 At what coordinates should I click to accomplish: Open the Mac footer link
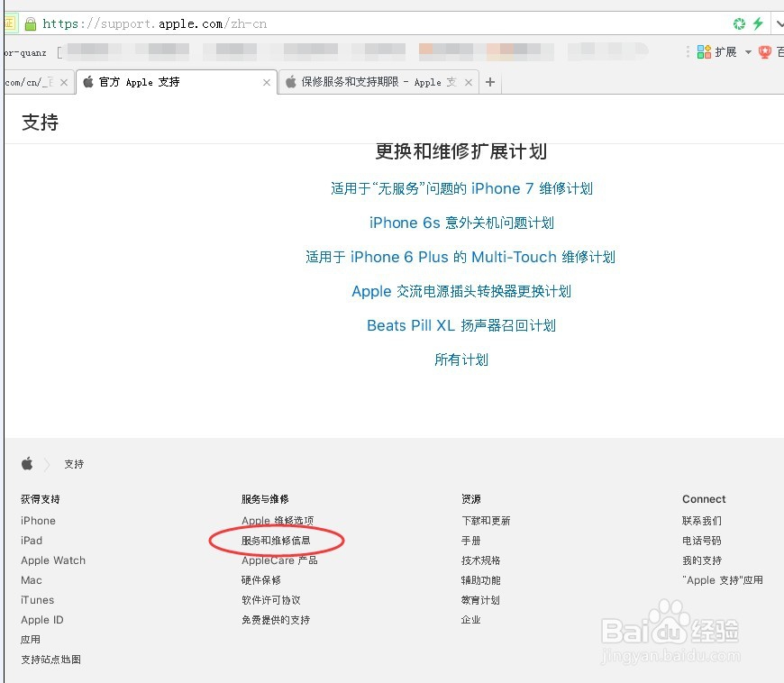click(x=31, y=580)
